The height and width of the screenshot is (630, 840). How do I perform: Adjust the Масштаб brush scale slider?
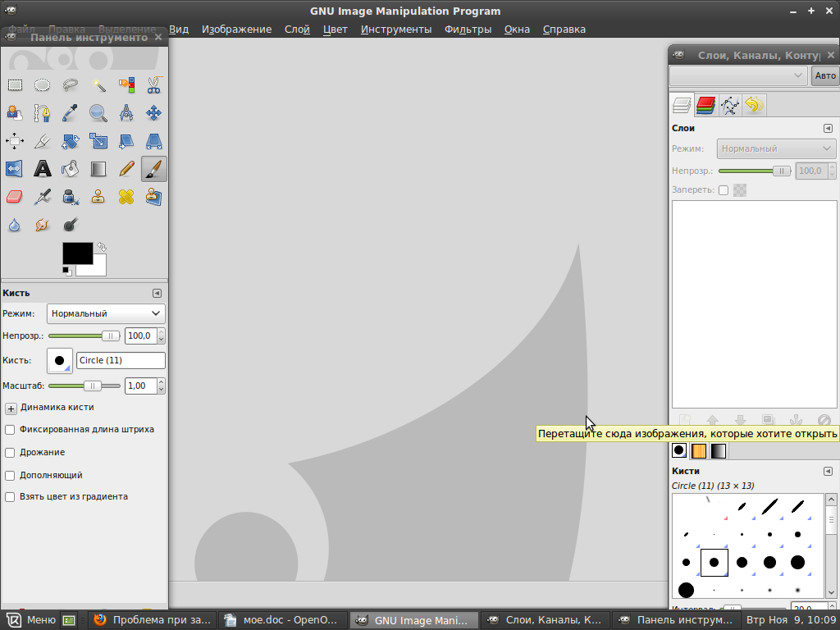coord(84,386)
